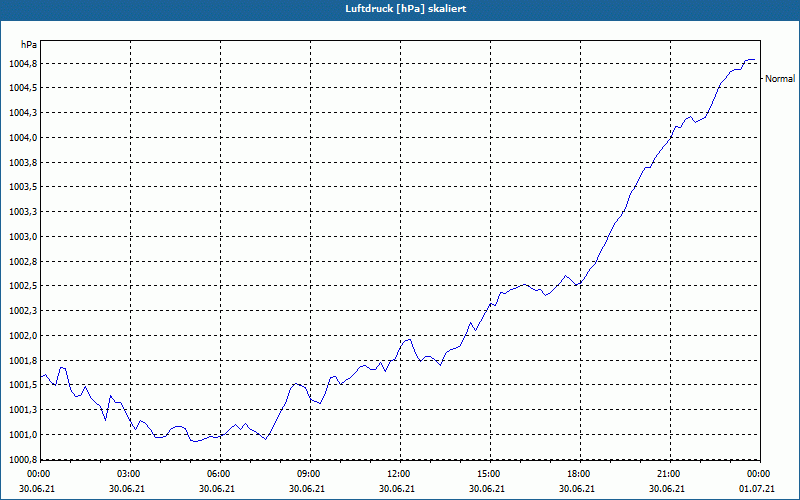This screenshot has width=800, height=500.
Task: Pick the 12:00 time label
Action: [399, 474]
